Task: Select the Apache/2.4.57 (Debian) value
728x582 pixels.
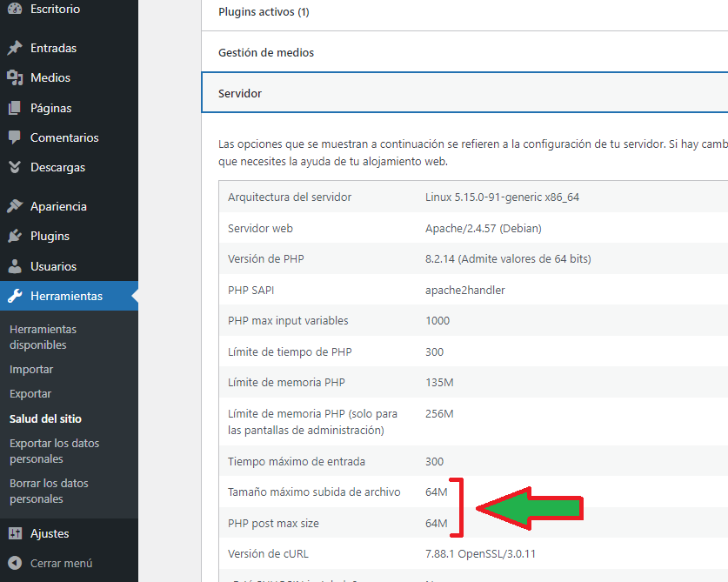Action: click(484, 228)
